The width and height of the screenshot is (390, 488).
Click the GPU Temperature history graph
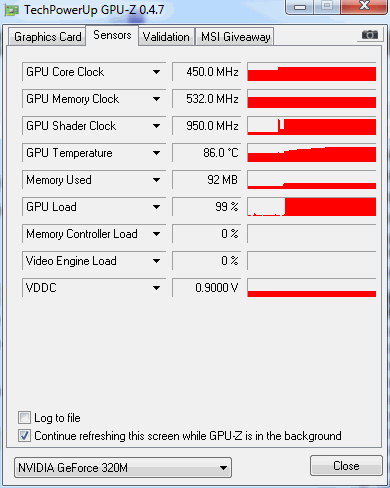(x=312, y=153)
